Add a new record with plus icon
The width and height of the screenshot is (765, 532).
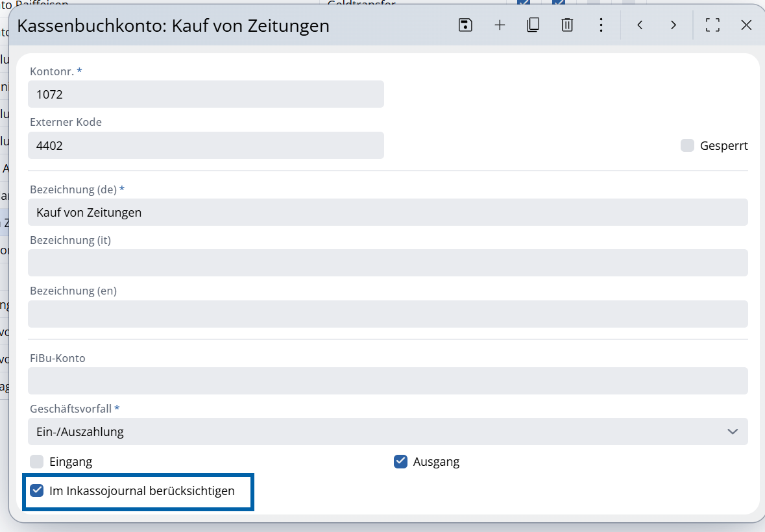(x=500, y=25)
